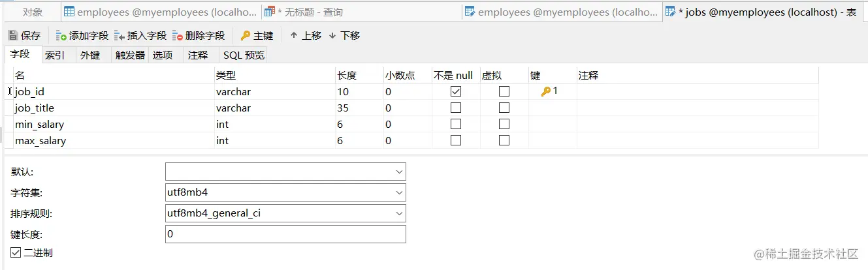Select the min_salary field name cell
The width and height of the screenshot is (868, 270).
[x=114, y=125]
